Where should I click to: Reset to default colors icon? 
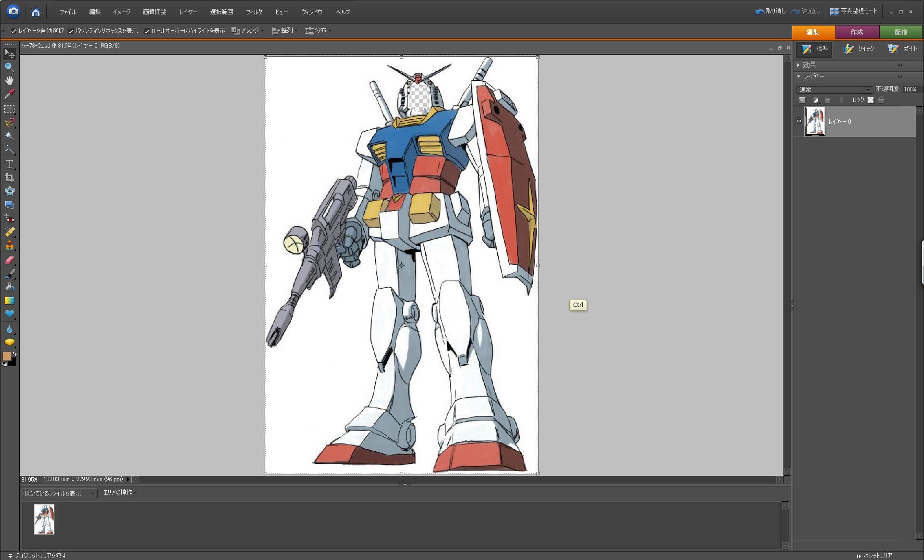(4, 364)
